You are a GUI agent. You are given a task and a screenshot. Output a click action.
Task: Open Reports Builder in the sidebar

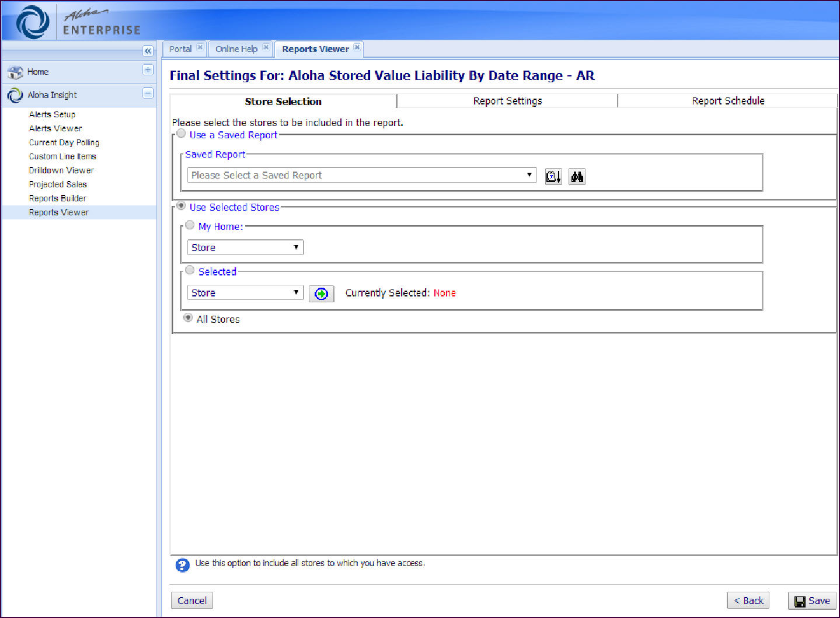pos(58,198)
